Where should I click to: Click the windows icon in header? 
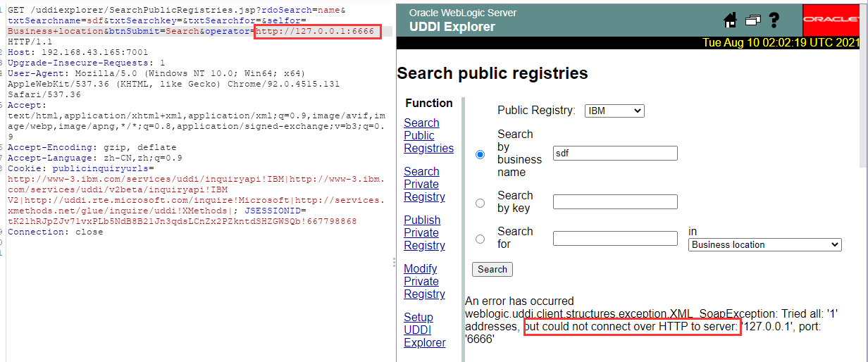(x=752, y=20)
